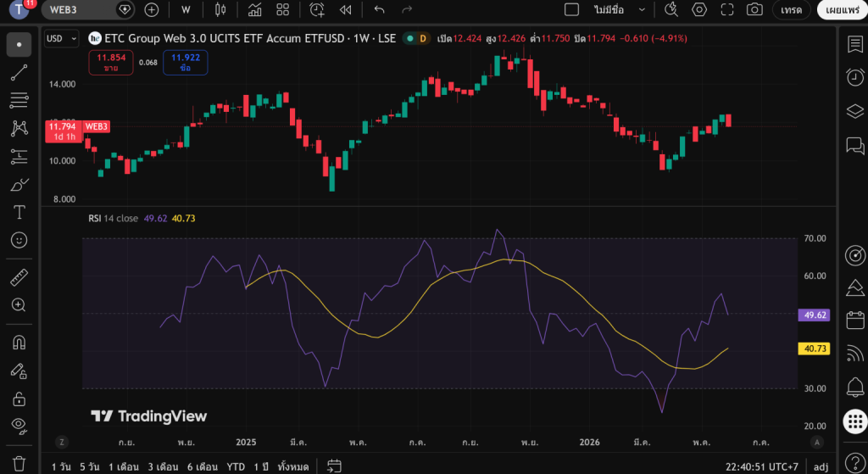Select the ทั้งหมด all date range

point(292,467)
